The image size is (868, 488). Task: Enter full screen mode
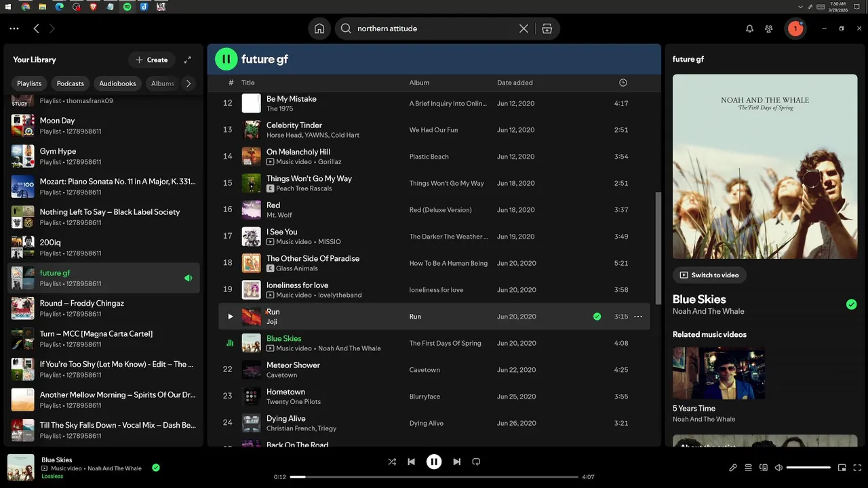tap(858, 468)
